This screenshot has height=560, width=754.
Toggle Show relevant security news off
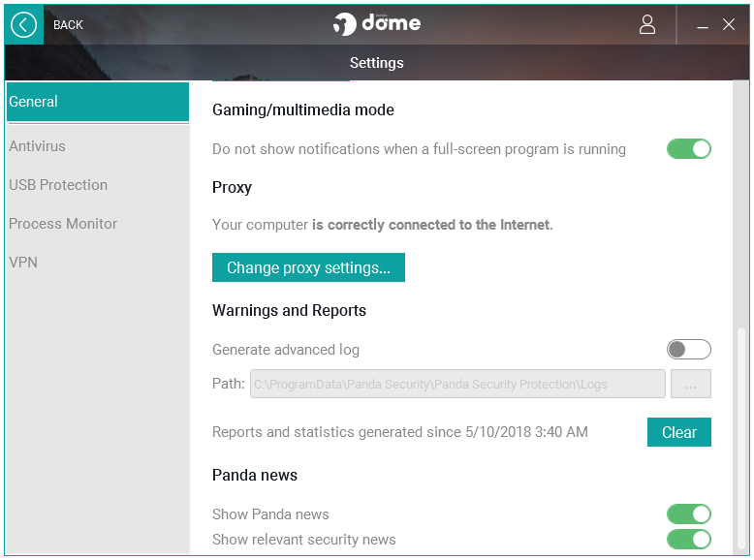point(689,540)
